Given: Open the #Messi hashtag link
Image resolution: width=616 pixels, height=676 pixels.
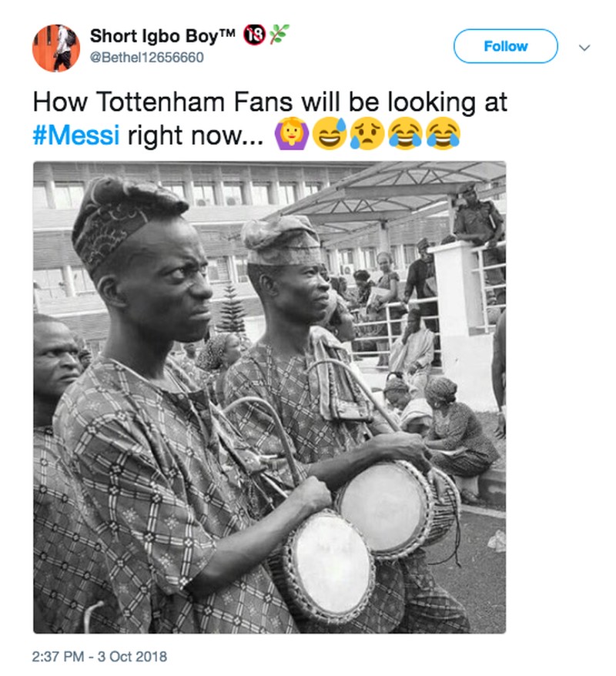Looking at the screenshot, I should click(x=77, y=136).
